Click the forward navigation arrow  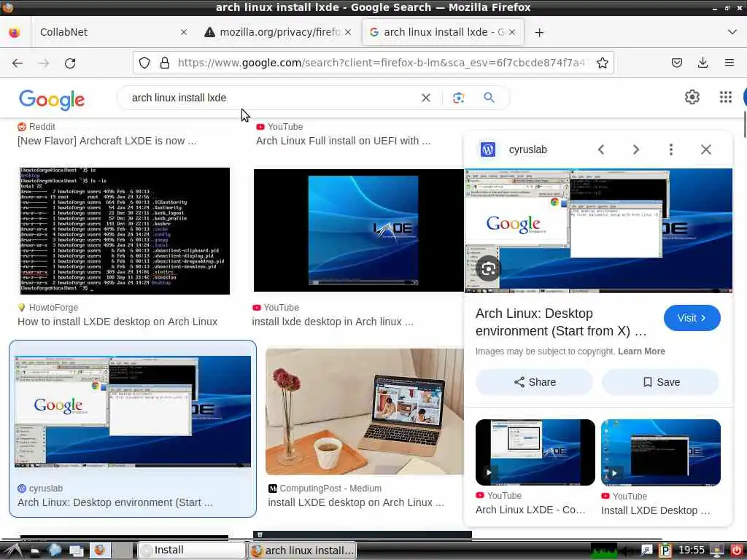click(44, 63)
